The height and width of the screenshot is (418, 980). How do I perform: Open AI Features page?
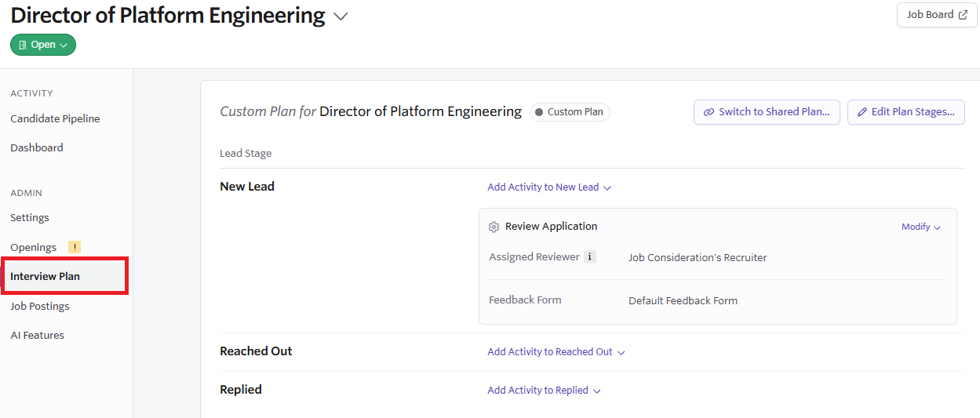[x=38, y=335]
